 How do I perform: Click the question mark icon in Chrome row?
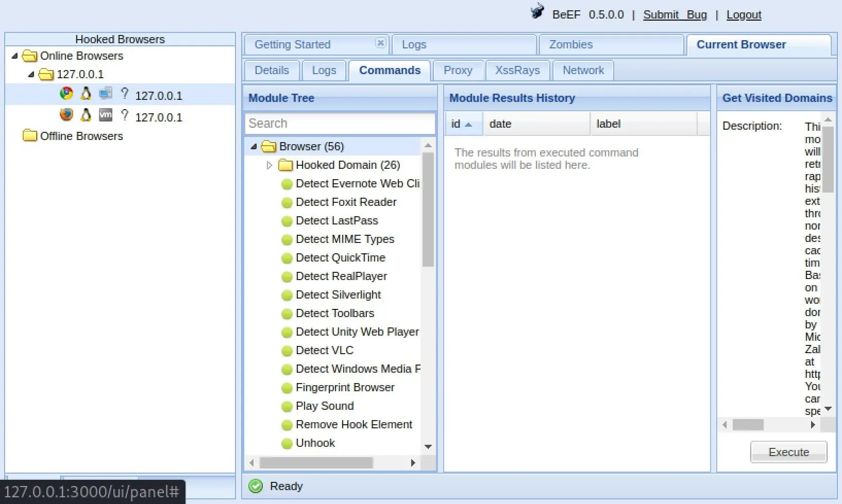tap(124, 93)
